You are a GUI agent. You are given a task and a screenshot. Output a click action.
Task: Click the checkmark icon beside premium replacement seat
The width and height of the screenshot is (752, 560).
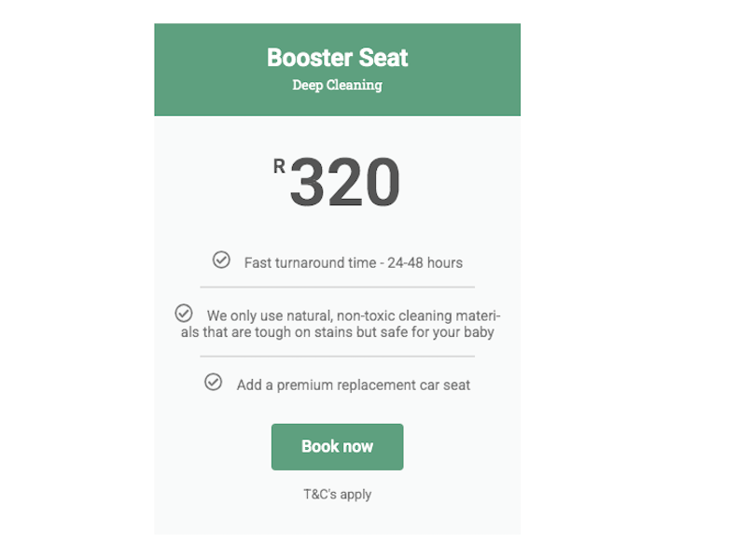tap(214, 382)
